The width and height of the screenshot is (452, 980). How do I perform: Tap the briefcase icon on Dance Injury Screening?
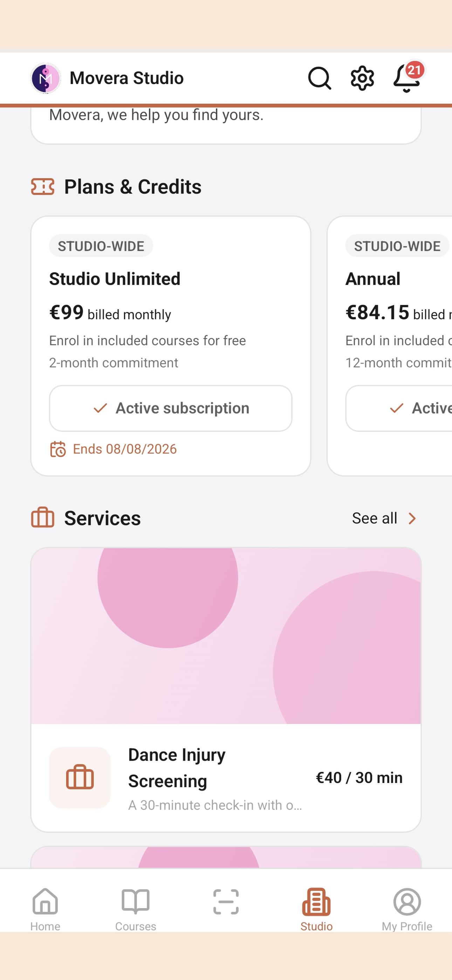pos(80,777)
